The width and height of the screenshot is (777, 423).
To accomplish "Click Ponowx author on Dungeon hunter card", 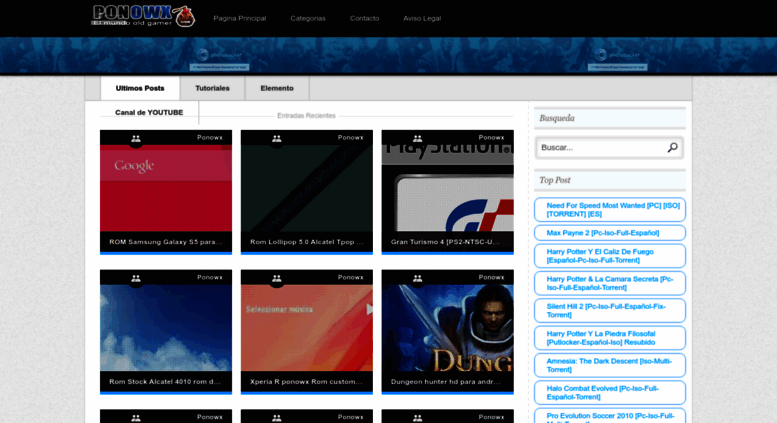I will coord(491,277).
